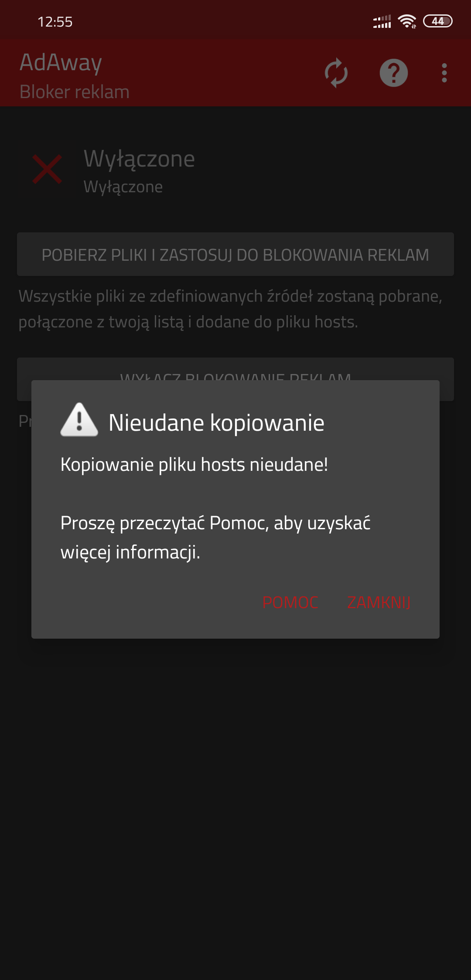The width and height of the screenshot is (471, 980).
Task: Tap the battery indicator showing 44
Action: pyautogui.click(x=438, y=21)
